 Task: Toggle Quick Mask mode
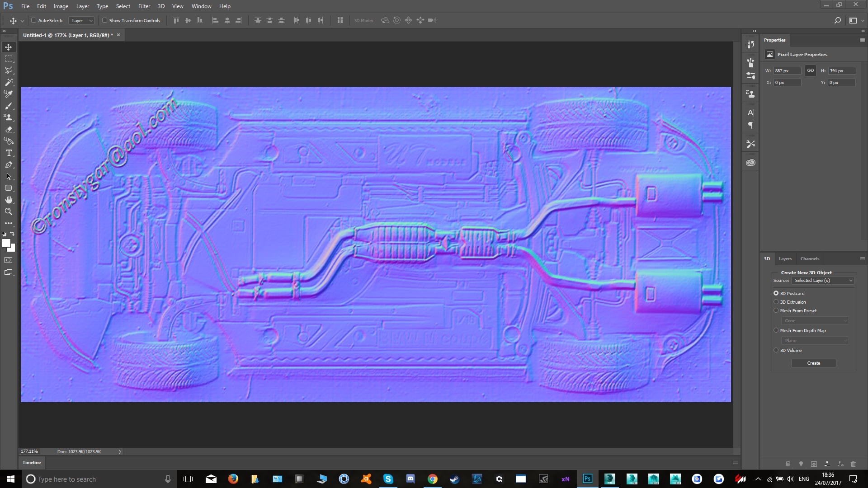point(9,260)
